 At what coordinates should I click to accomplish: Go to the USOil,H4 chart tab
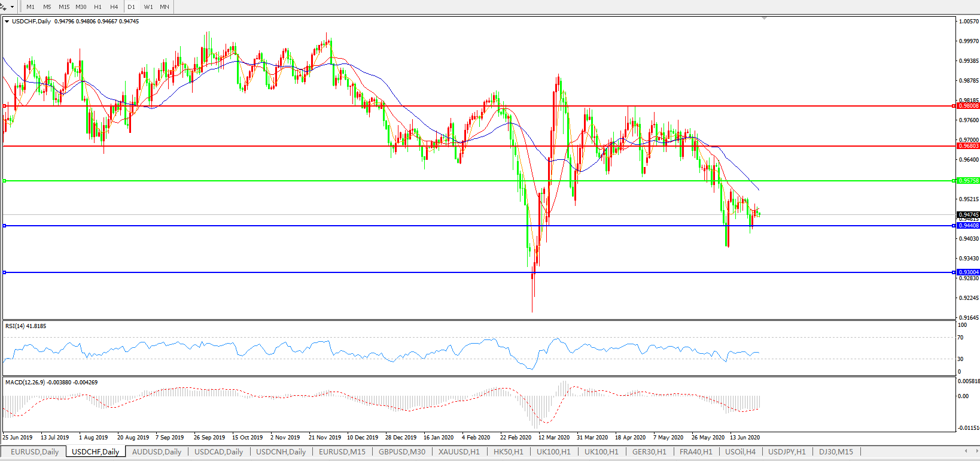pos(740,451)
